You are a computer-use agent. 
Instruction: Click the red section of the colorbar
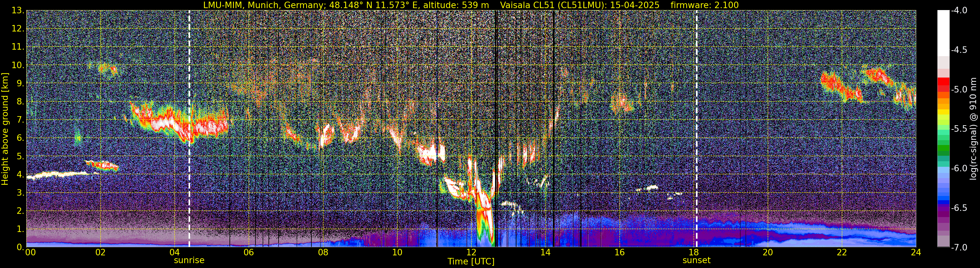pyautogui.click(x=943, y=84)
